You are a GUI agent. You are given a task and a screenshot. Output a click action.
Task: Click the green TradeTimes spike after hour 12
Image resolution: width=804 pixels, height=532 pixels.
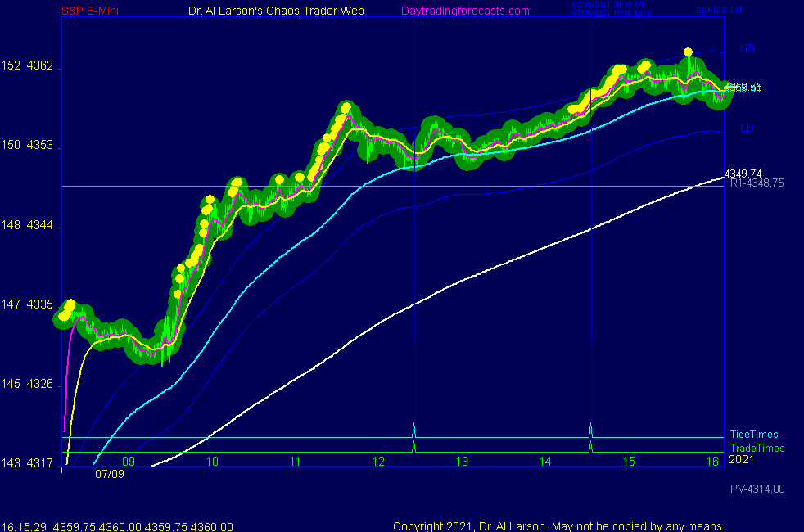click(x=413, y=447)
